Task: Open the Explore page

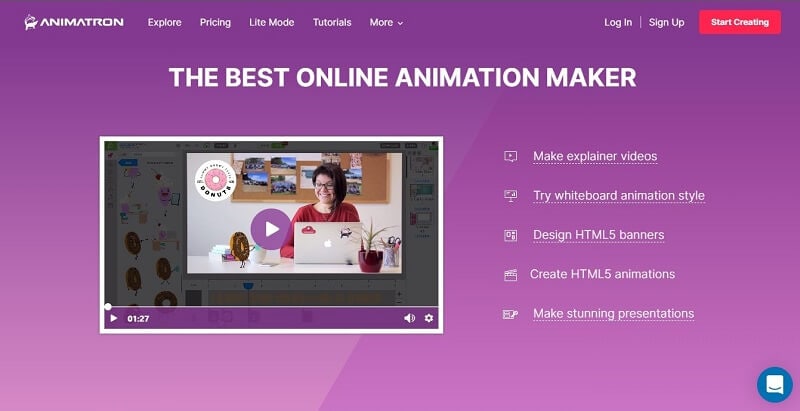Action: [164, 22]
